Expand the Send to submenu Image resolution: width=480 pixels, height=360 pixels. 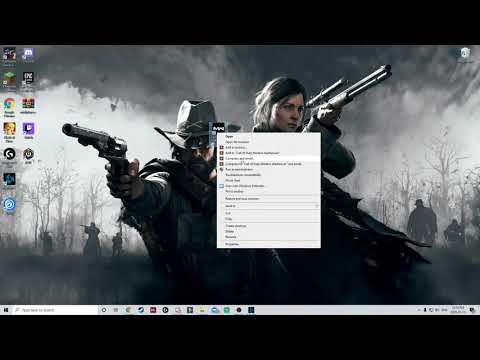click(269, 206)
